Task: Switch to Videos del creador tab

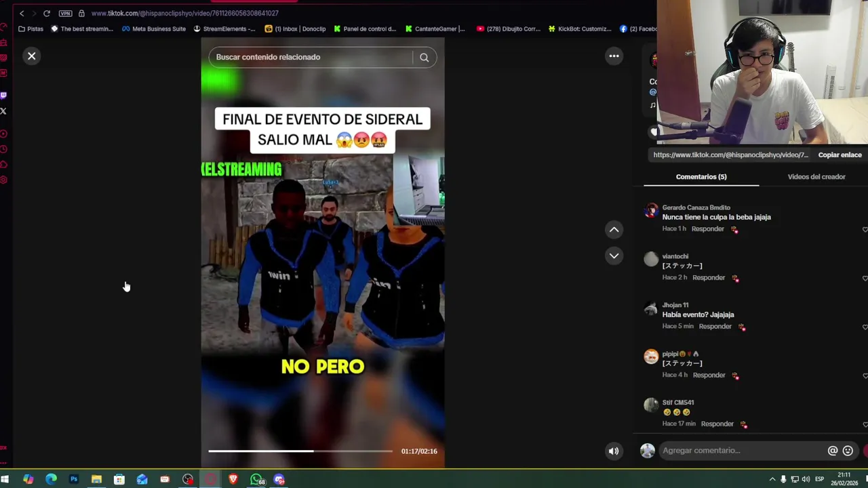Action: click(x=816, y=176)
